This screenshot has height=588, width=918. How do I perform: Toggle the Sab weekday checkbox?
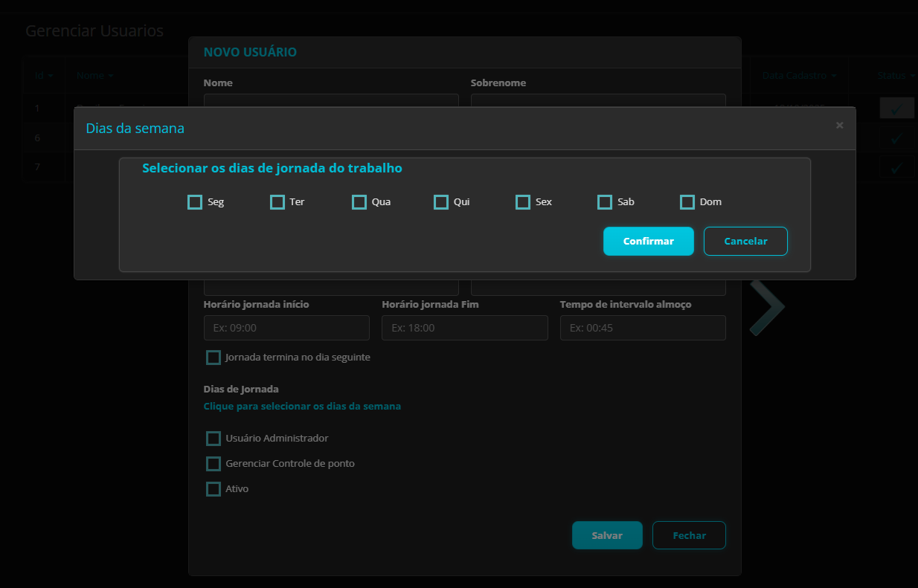pyautogui.click(x=605, y=202)
